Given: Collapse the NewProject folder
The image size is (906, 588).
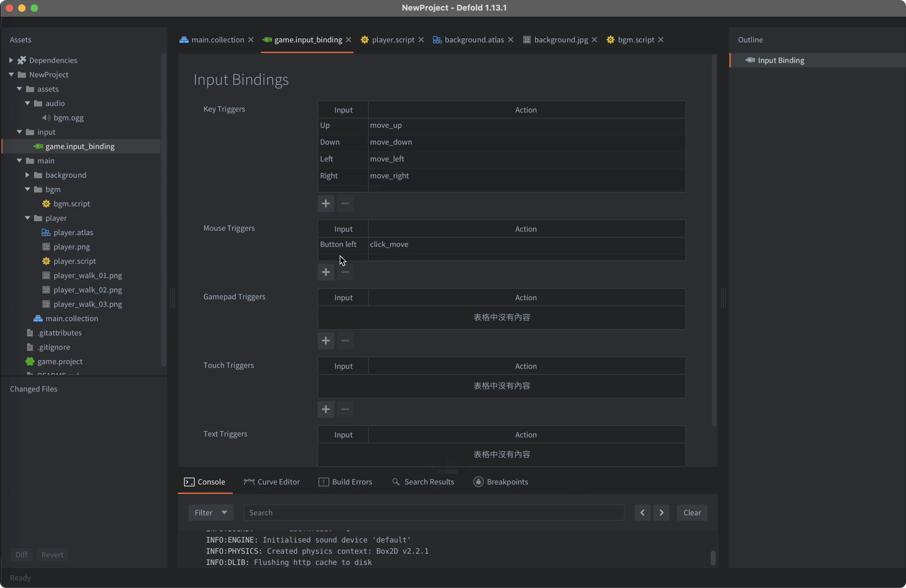Looking at the screenshot, I should 11,75.
